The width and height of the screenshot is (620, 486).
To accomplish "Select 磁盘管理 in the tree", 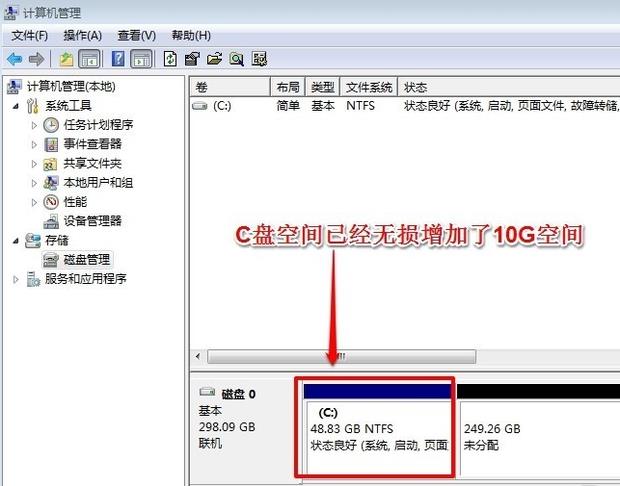I will click(x=87, y=260).
